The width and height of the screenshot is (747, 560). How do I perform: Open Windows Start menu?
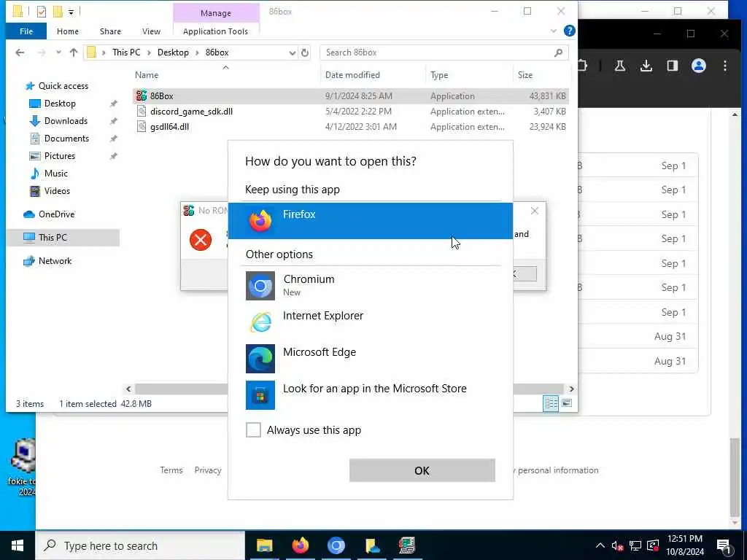coord(18,545)
